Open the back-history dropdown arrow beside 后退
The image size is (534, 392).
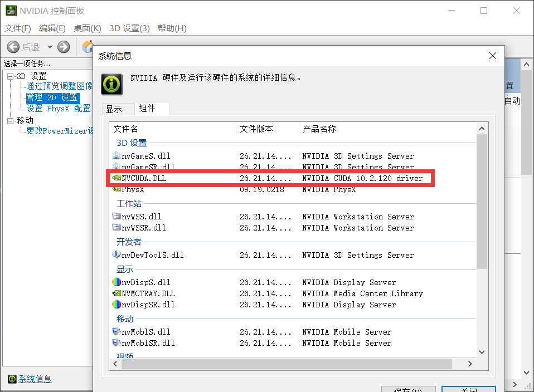50,47
